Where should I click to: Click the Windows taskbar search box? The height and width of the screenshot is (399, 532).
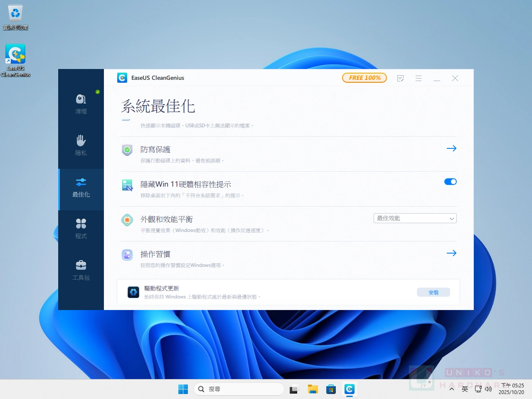click(239, 389)
